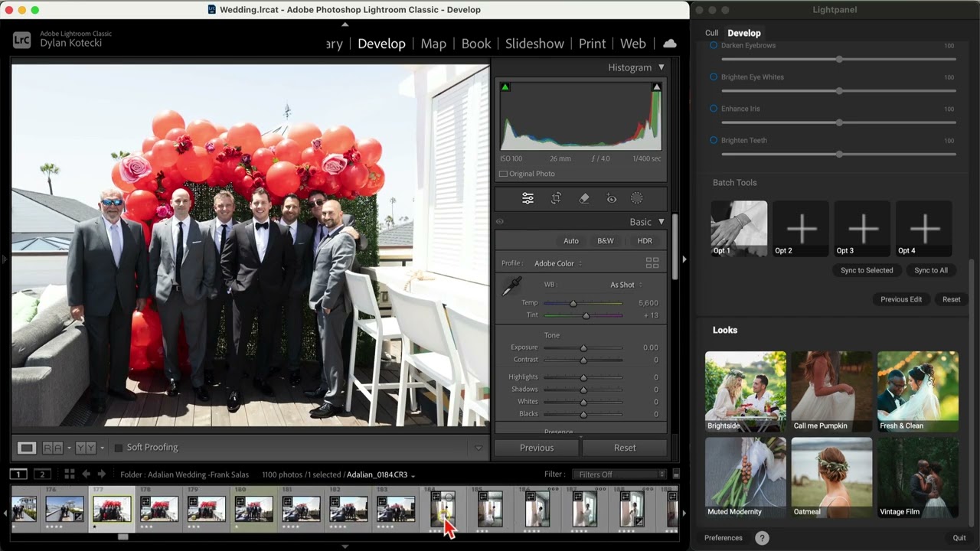
Task: Enable Enhance Iris toggle
Action: (714, 109)
